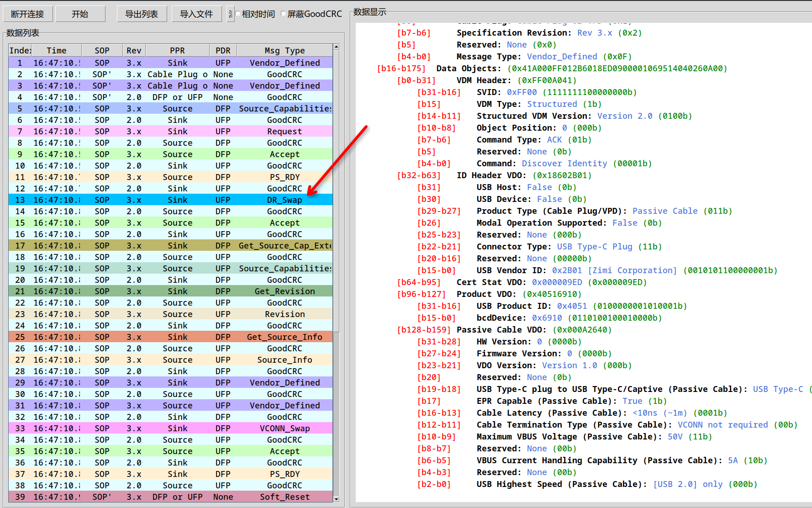Select row 38 GoodCRC message
The image size is (812, 508).
[170, 485]
